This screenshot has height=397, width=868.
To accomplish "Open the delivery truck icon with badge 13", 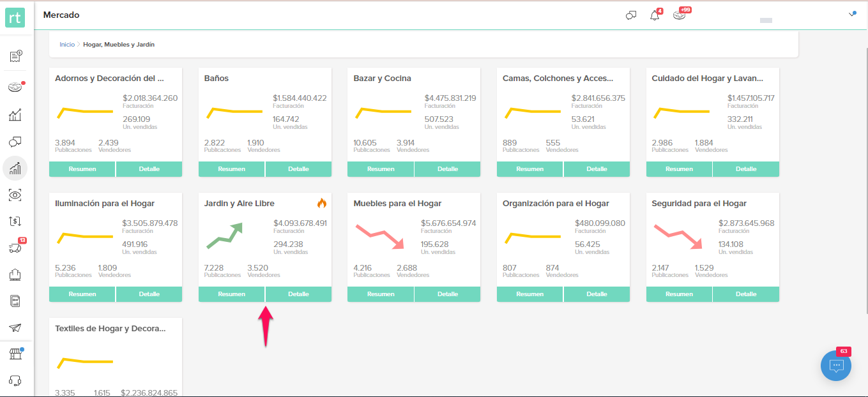I will pyautogui.click(x=15, y=248).
